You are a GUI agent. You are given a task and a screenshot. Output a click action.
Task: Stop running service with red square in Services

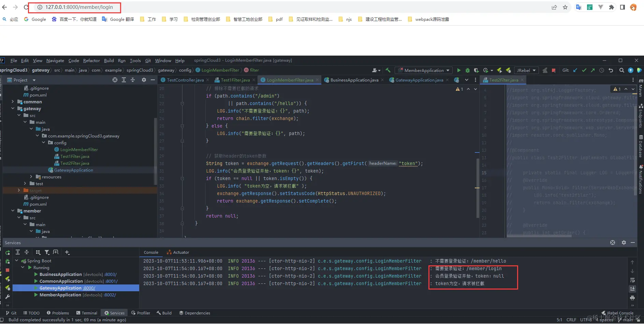pos(8,270)
